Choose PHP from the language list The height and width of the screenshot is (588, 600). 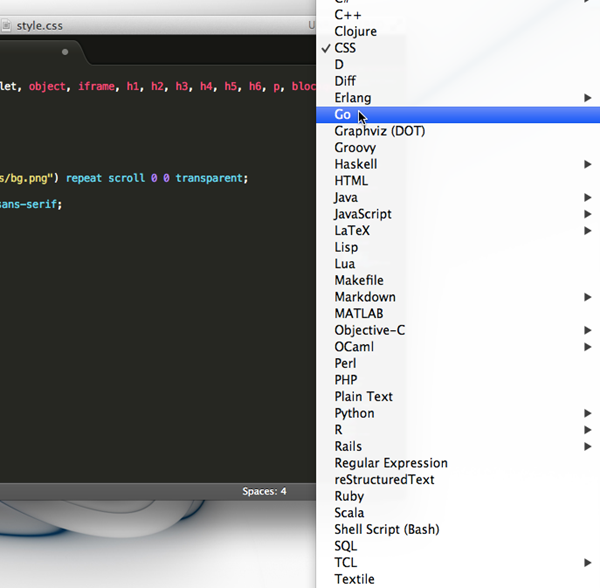pyautogui.click(x=346, y=380)
